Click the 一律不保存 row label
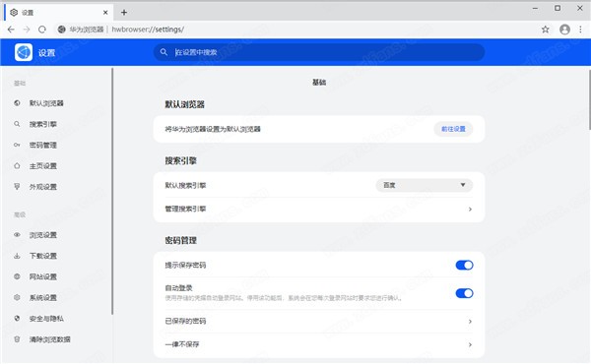 pyautogui.click(x=182, y=344)
